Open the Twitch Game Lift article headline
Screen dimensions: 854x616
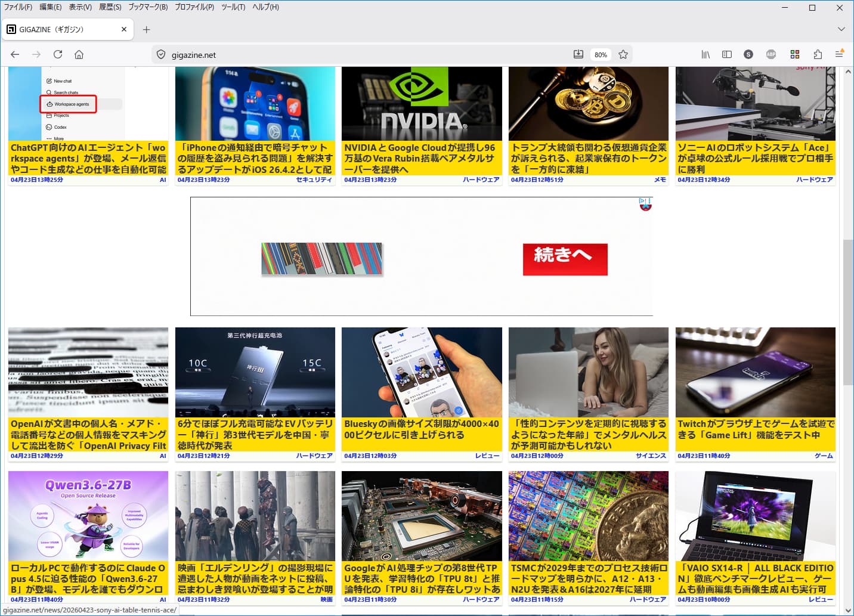[x=755, y=429]
